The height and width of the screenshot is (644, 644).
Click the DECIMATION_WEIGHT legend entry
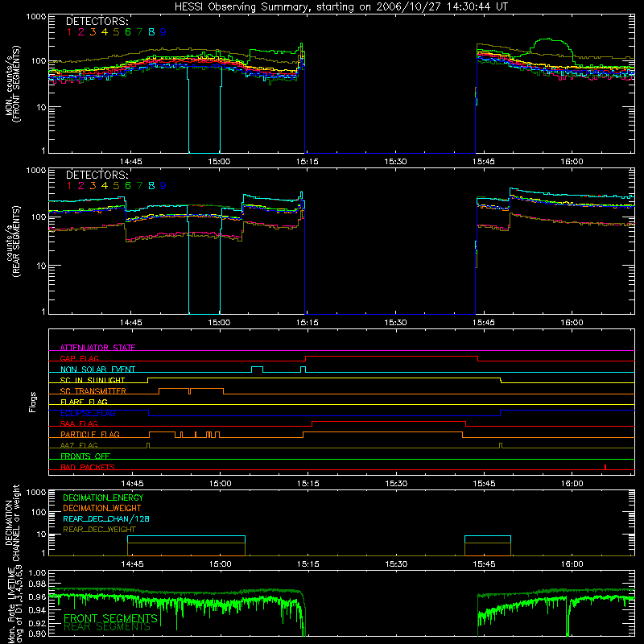click(x=102, y=509)
